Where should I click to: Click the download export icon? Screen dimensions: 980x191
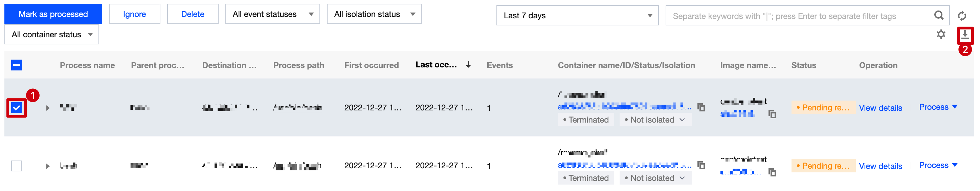point(964,35)
